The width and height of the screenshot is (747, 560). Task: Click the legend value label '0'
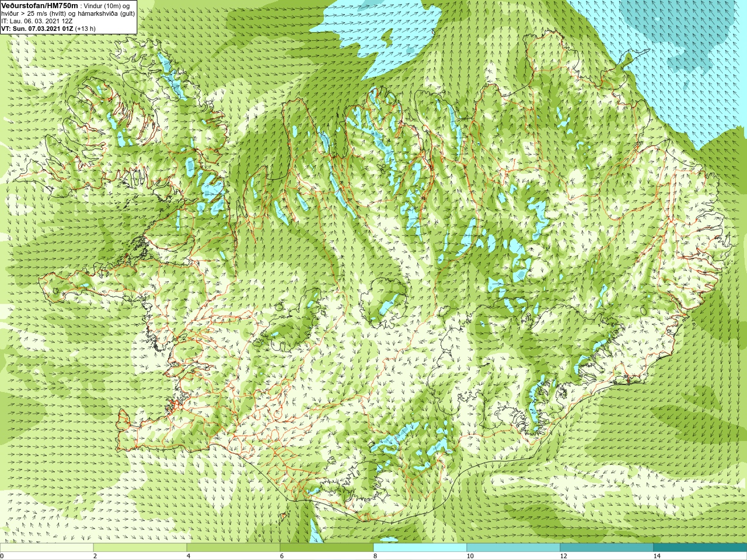pyautogui.click(x=2, y=556)
